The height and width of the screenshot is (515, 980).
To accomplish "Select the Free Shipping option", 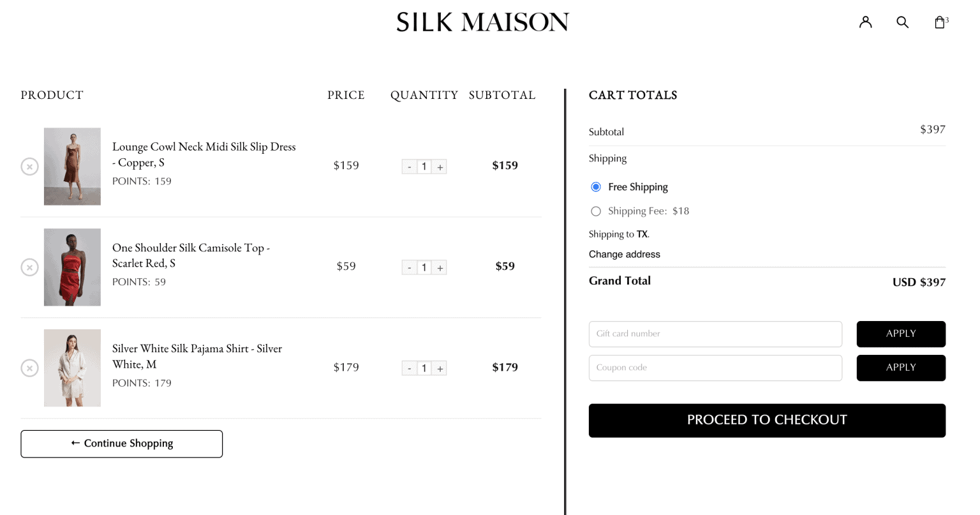I will point(595,186).
